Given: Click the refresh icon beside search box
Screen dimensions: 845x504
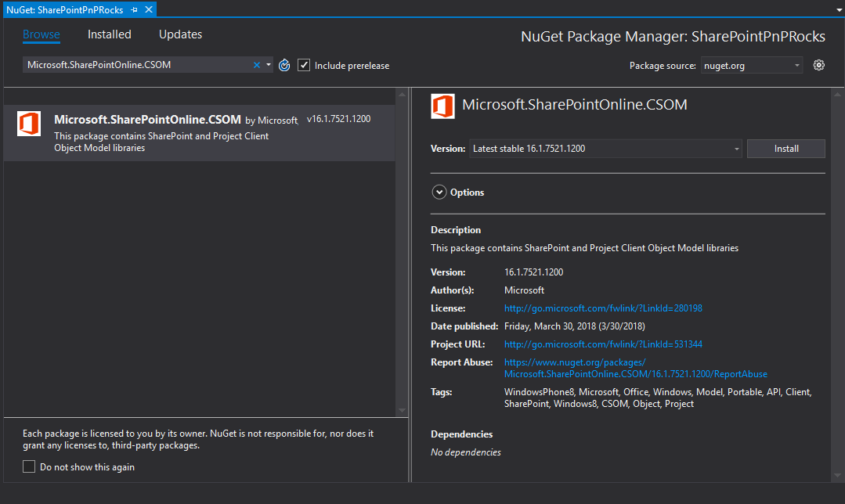Looking at the screenshot, I should tap(284, 66).
